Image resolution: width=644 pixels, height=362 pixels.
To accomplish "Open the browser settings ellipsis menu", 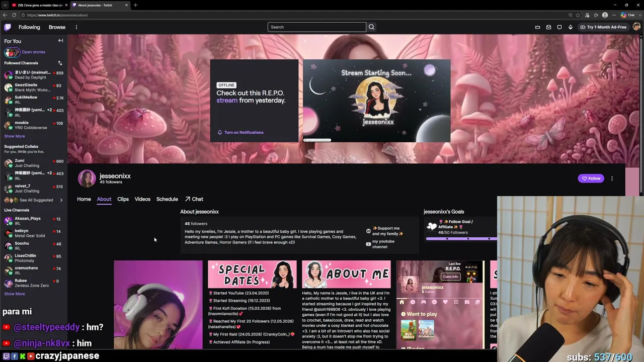I will (x=614, y=15).
